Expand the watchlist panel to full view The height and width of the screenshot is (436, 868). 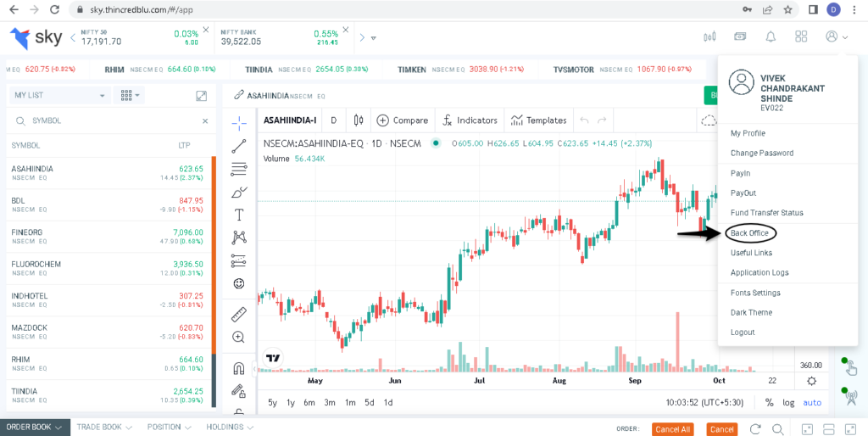coord(202,95)
